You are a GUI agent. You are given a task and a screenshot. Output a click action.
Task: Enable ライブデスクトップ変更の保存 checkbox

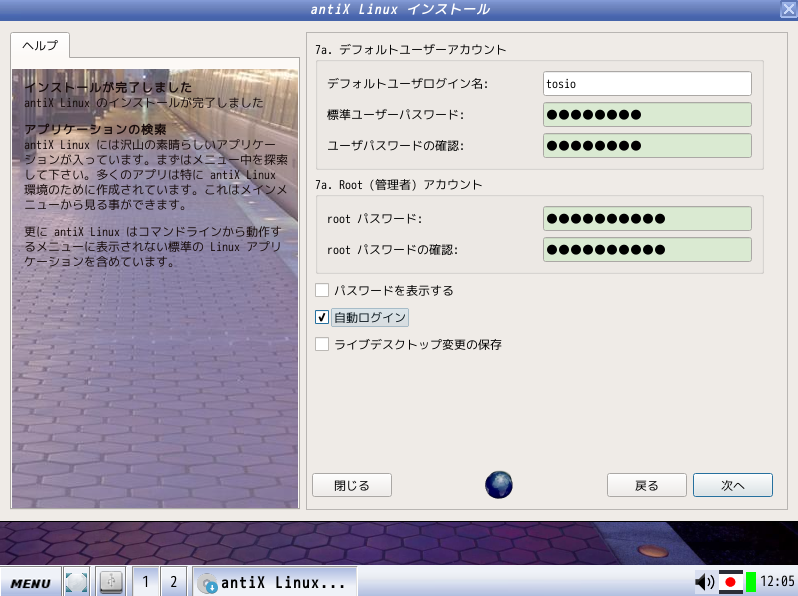tap(322, 344)
